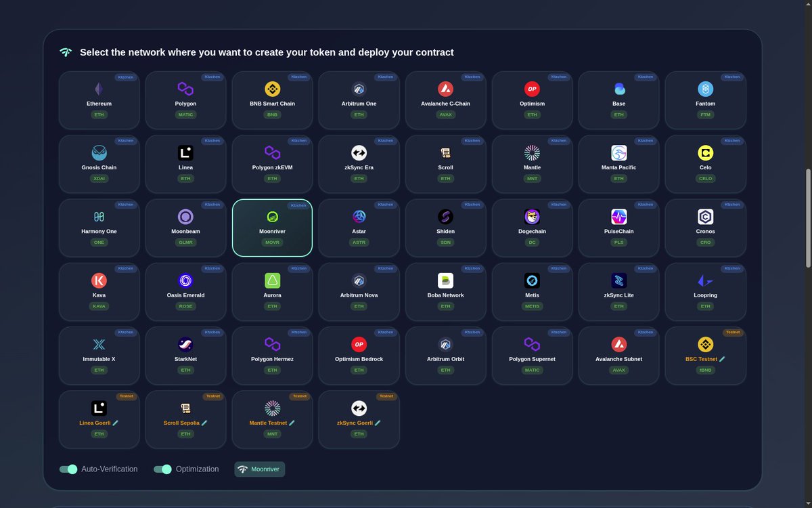Image resolution: width=812 pixels, height=508 pixels.
Task: Select the Metis network icon
Action: pyautogui.click(x=532, y=280)
